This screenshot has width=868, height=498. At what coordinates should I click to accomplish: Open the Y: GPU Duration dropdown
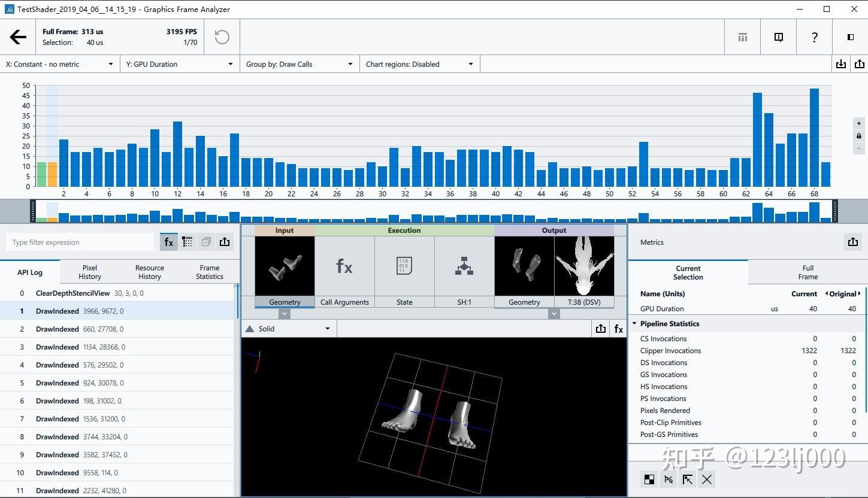point(180,64)
